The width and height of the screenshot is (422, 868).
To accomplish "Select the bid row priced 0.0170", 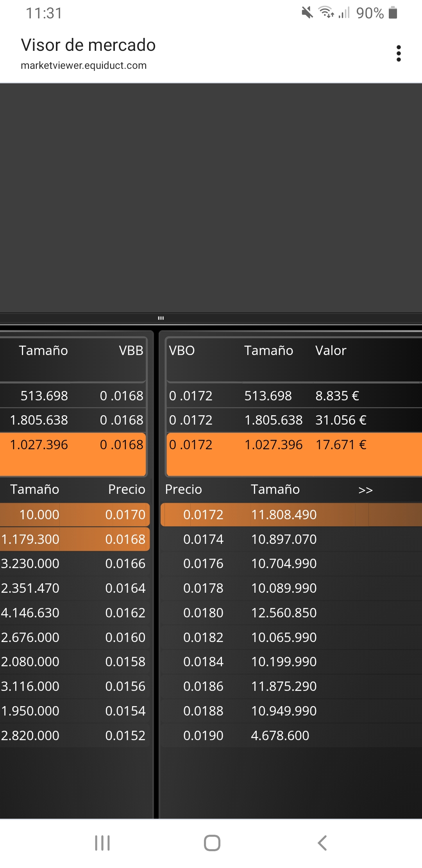I will [74, 515].
